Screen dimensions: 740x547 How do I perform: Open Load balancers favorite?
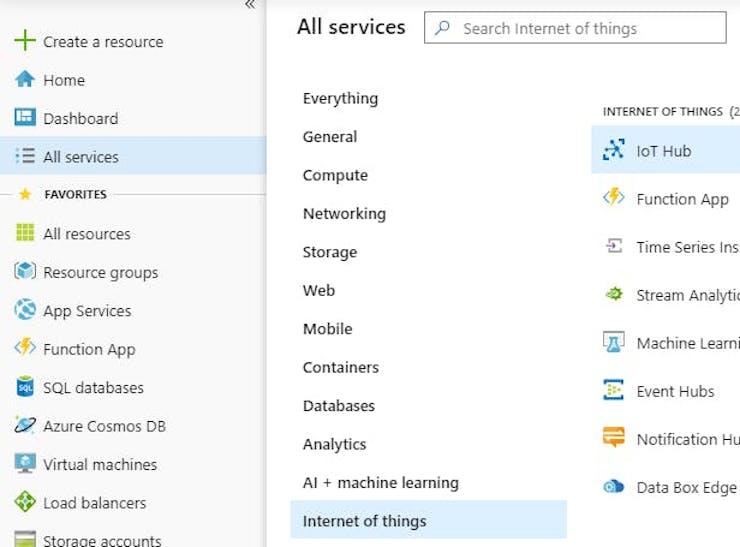coord(94,503)
